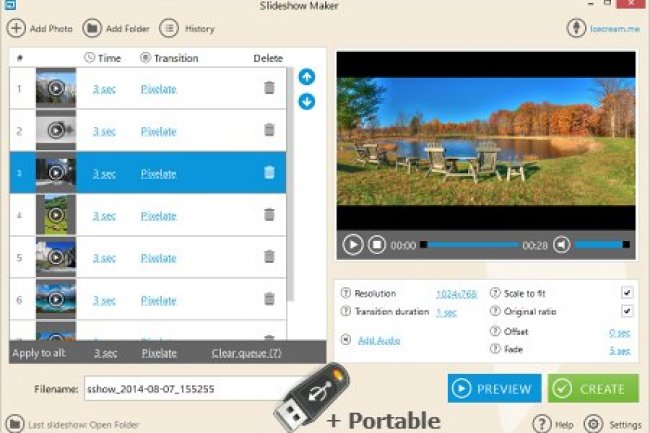Screen dimensions: 650x433
Task: Toggle the Scale to fit checkbox
Action: 627,293
